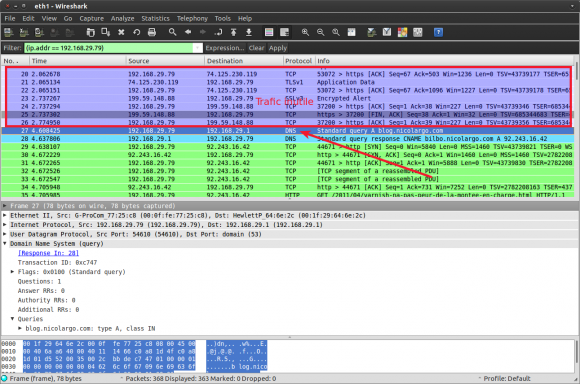Select packet 21 Application Data row
The image size is (580, 384).
click(288, 82)
